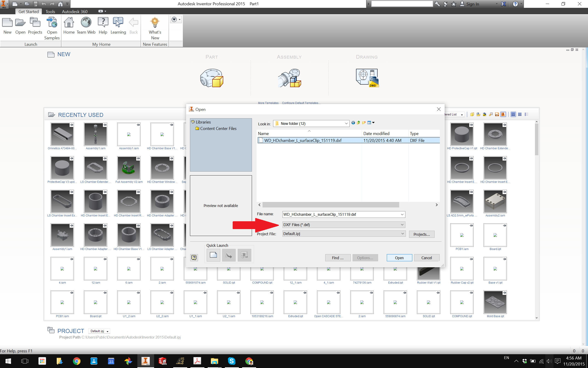The width and height of the screenshot is (588, 368).
Task: Toggle the Assemblies filter in Recently Used toolbar
Action: [x=478, y=114]
